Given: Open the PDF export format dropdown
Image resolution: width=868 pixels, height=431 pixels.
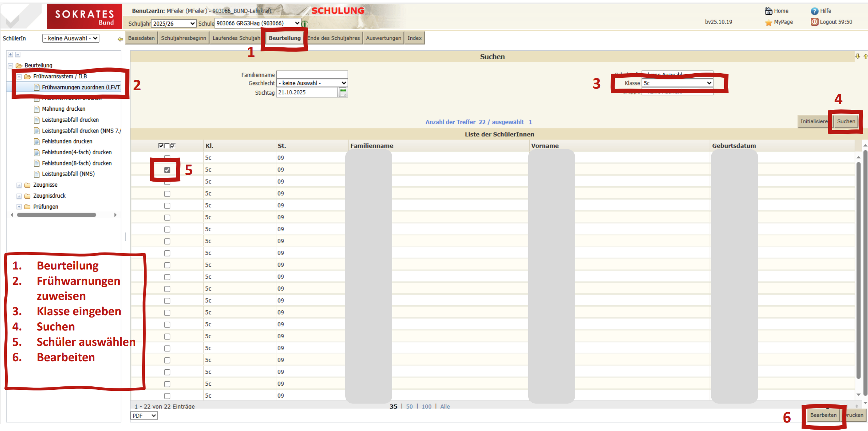Looking at the screenshot, I should coord(144,416).
